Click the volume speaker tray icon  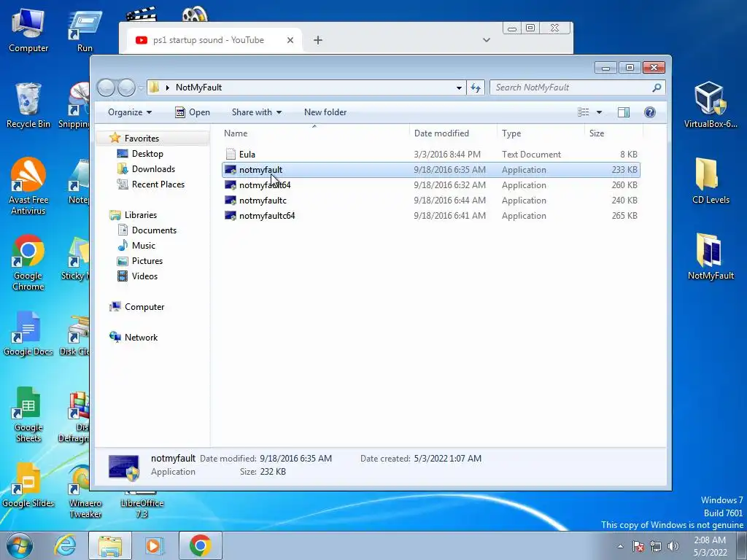point(673,546)
